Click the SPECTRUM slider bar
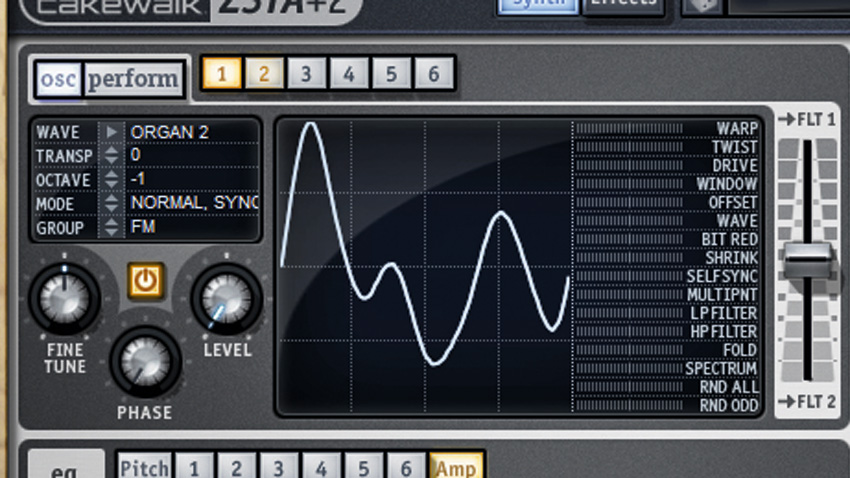 point(629,368)
